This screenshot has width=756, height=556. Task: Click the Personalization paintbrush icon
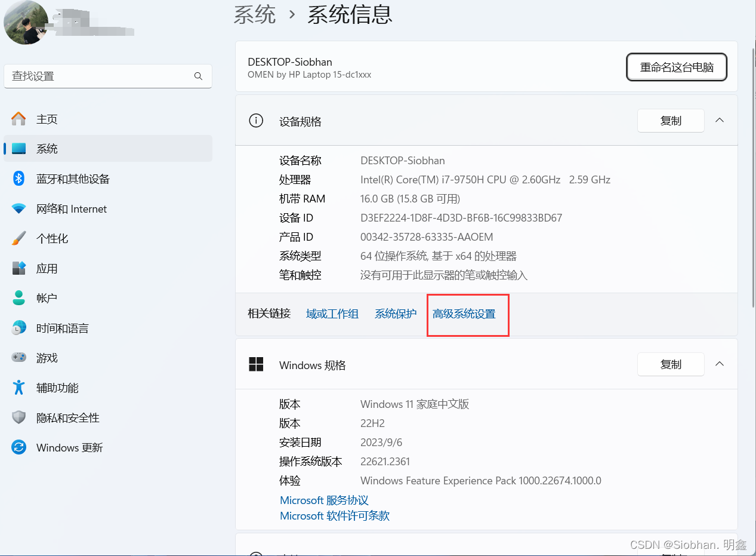pyautogui.click(x=19, y=238)
